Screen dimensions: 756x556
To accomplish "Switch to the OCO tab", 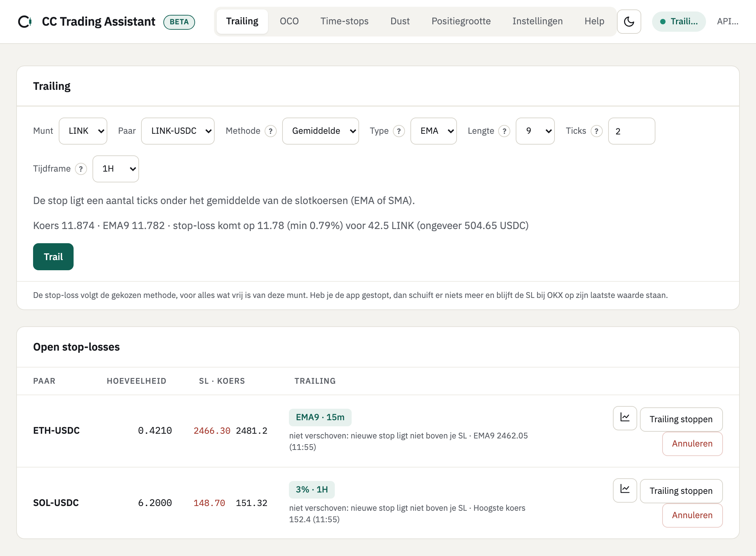I will tap(289, 21).
